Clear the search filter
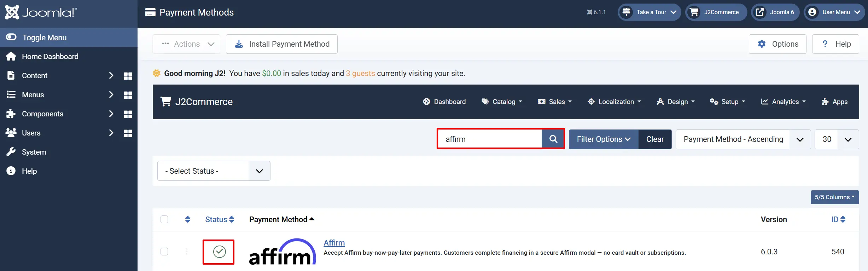868x271 pixels. click(x=655, y=139)
